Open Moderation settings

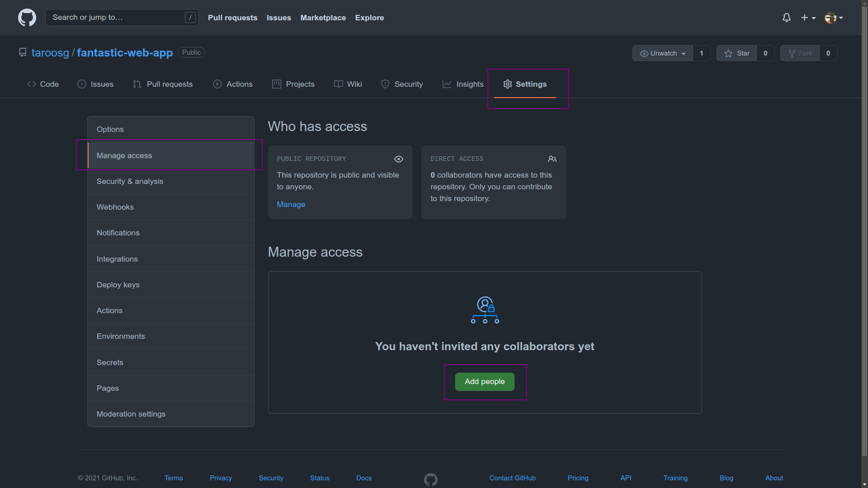coord(171,414)
